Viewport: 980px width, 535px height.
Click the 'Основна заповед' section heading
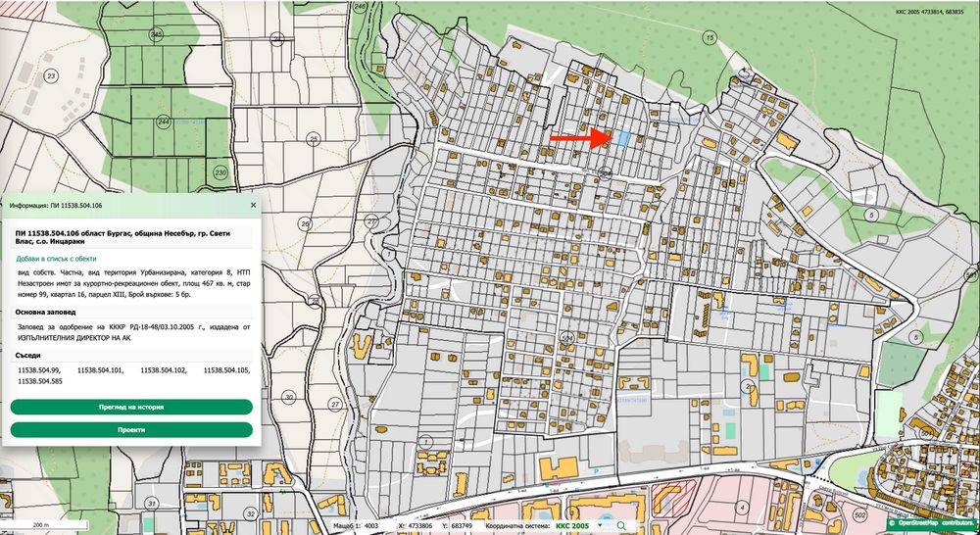pyautogui.click(x=45, y=312)
